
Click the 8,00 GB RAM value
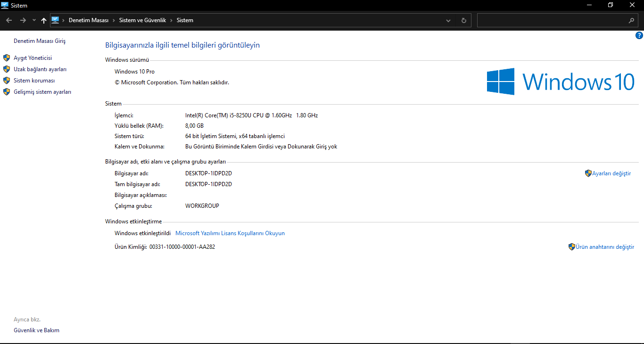[x=194, y=126]
